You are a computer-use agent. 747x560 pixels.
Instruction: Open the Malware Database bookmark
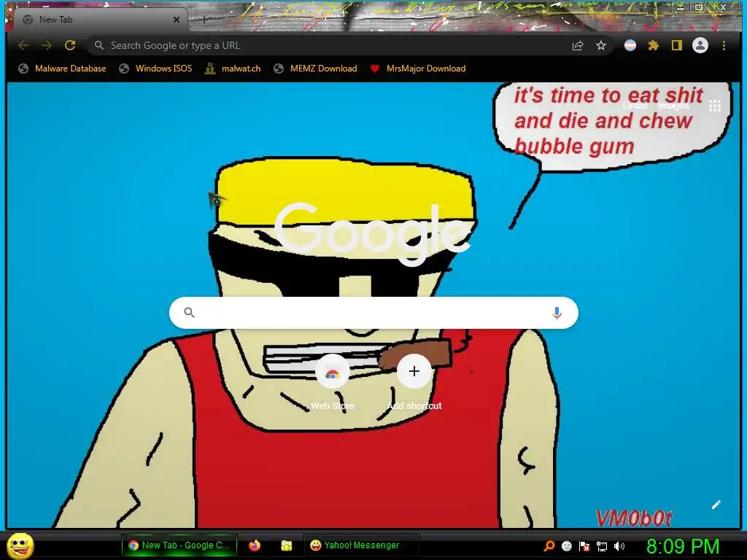click(x=62, y=69)
